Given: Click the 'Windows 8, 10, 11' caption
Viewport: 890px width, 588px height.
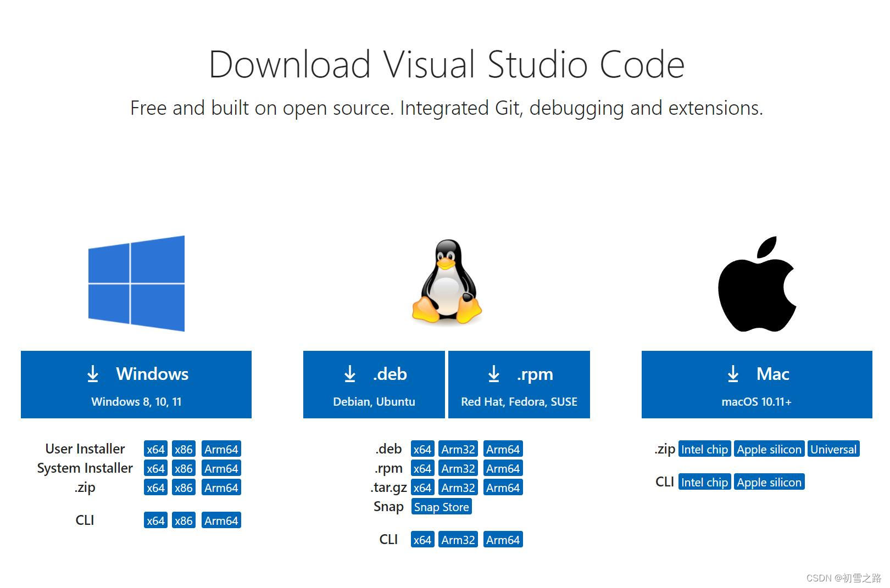Looking at the screenshot, I should (x=136, y=402).
